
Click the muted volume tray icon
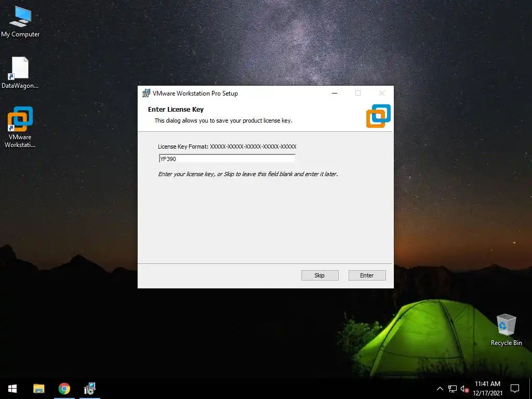tap(464, 389)
